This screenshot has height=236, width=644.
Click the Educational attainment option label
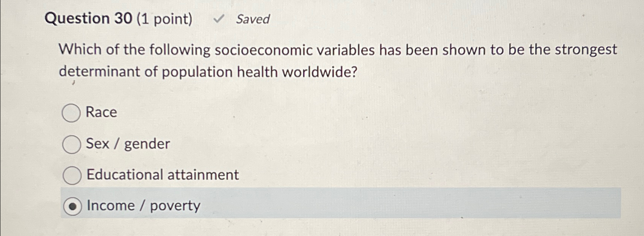(162, 175)
